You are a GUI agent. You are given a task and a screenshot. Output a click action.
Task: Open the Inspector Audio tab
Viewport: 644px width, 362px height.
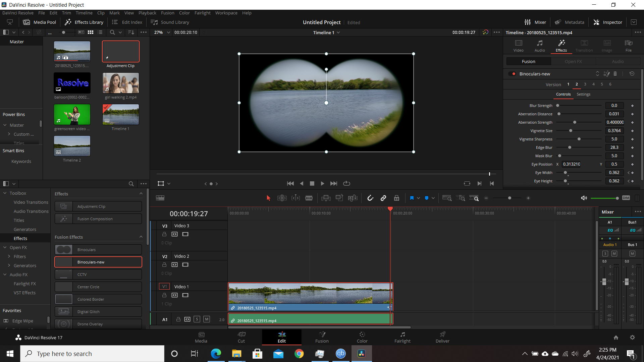coord(540,46)
